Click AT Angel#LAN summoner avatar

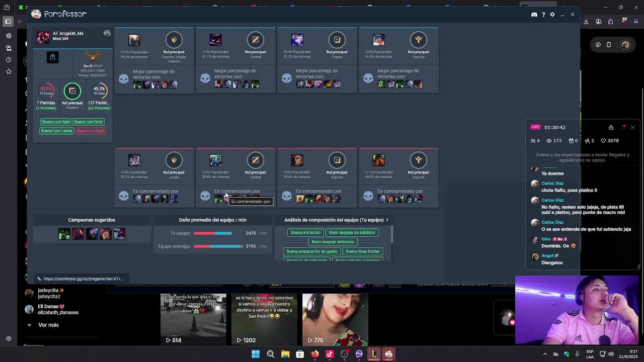click(43, 37)
